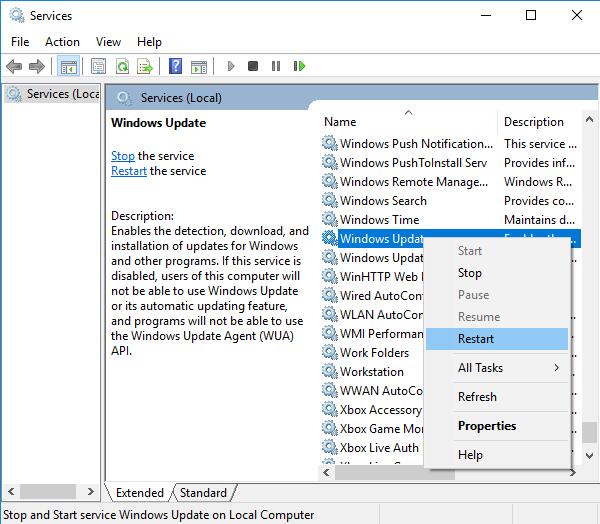600x524 pixels.
Task: Sort by the Description column header
Action: tap(539, 122)
